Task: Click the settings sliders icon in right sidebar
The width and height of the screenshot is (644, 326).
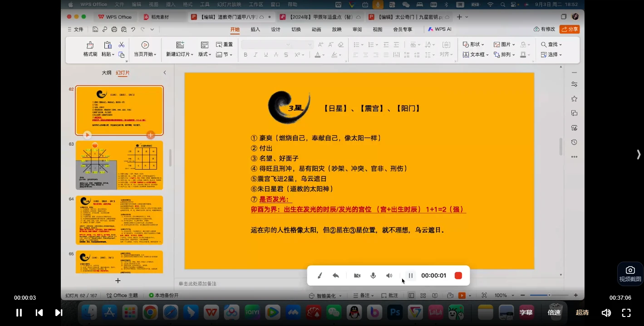Action: (x=574, y=84)
